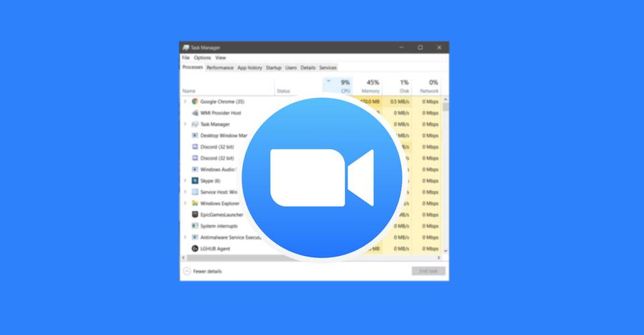644x335 pixels.
Task: Click the Google Chrome process icon
Action: (x=195, y=102)
